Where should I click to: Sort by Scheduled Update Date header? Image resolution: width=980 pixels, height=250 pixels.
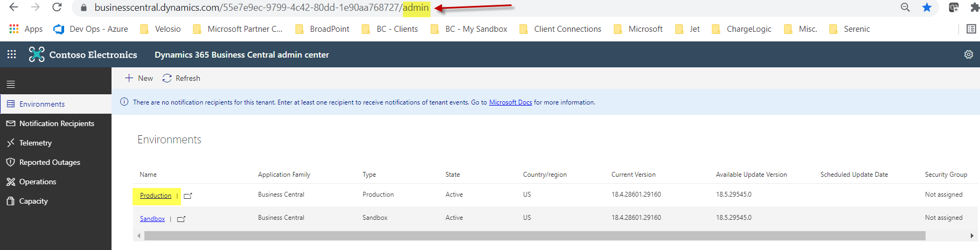coord(854,175)
